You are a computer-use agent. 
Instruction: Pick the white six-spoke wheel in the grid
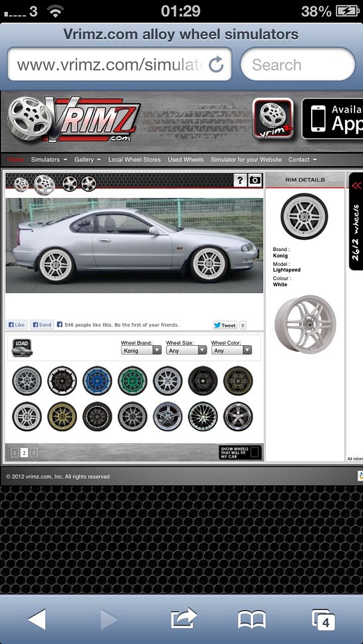pos(27,416)
